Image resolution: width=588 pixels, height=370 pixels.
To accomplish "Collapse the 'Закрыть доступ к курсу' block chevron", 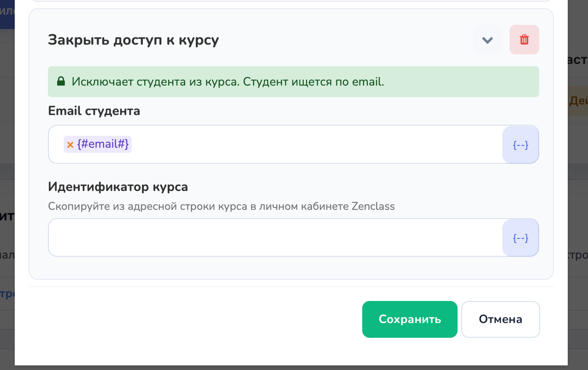I will click(x=488, y=40).
